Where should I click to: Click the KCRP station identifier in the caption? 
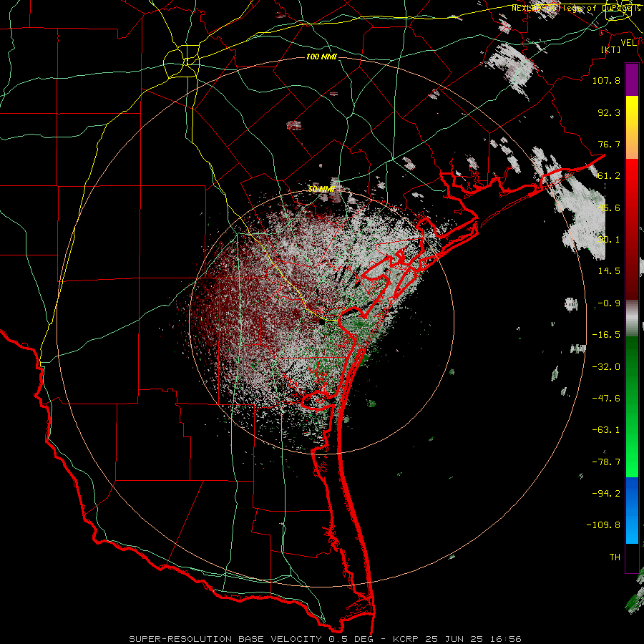point(406,639)
